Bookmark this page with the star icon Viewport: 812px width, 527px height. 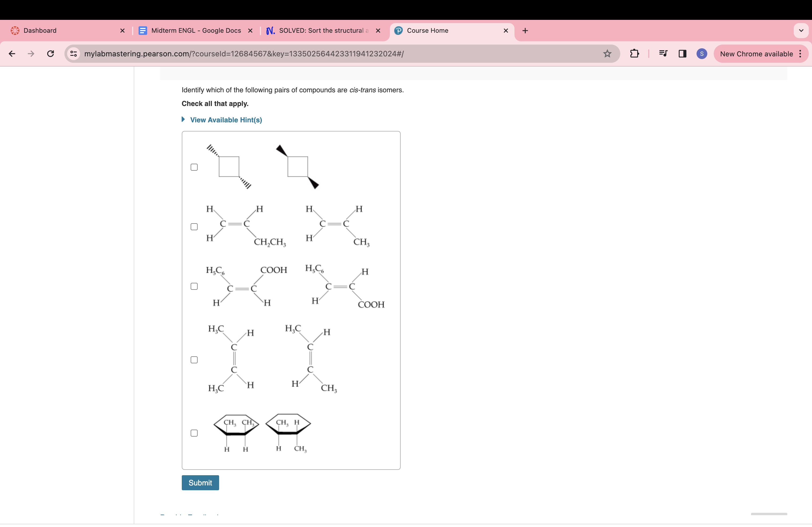(x=607, y=53)
